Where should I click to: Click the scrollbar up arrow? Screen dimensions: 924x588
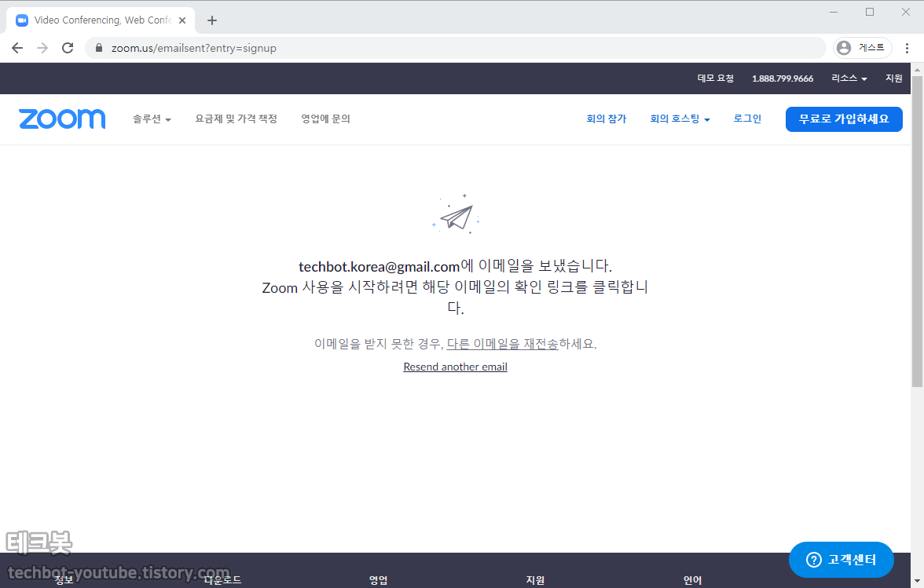[x=917, y=69]
